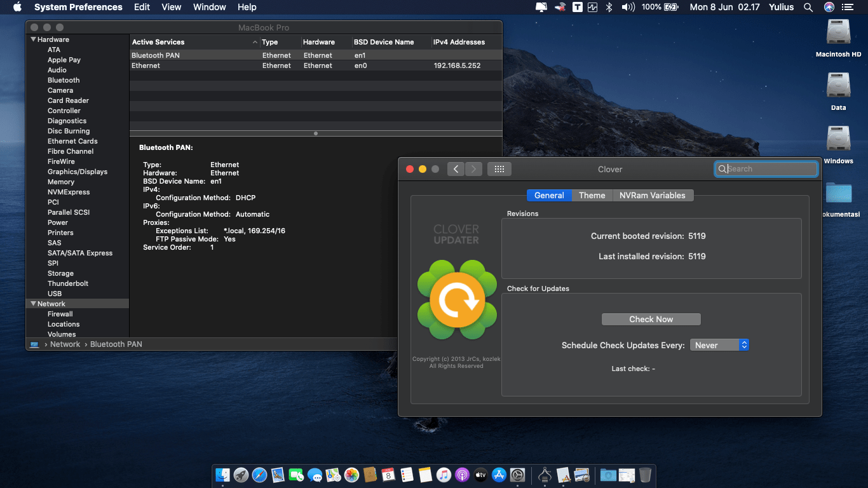Collapse the Network section in the sidebar
The width and height of the screenshot is (868, 488).
click(34, 304)
